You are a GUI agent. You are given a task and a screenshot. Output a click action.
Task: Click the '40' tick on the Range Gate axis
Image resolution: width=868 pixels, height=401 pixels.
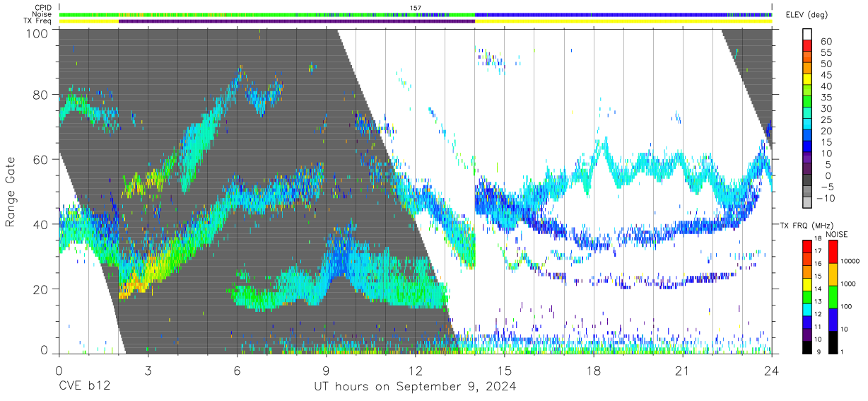pyautogui.click(x=40, y=224)
